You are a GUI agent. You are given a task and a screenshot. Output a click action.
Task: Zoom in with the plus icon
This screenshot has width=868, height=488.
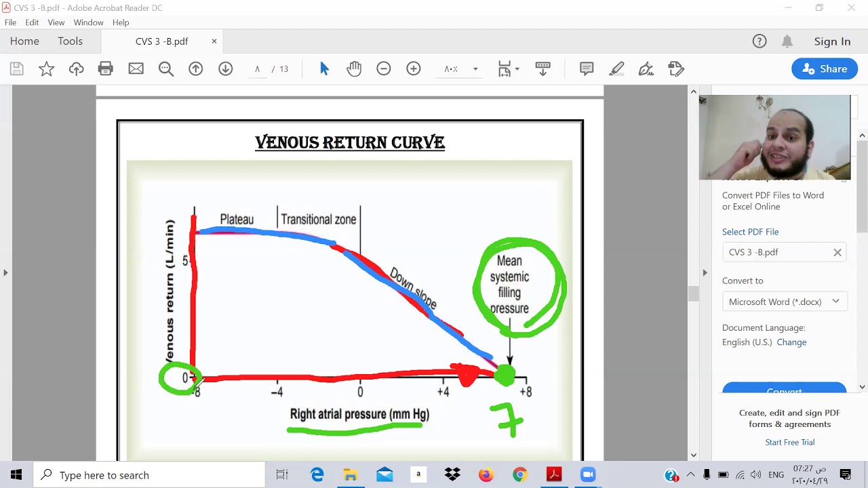[414, 68]
